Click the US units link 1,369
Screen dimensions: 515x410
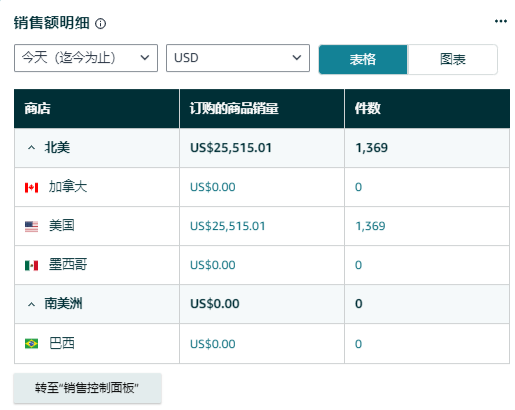coord(370,226)
